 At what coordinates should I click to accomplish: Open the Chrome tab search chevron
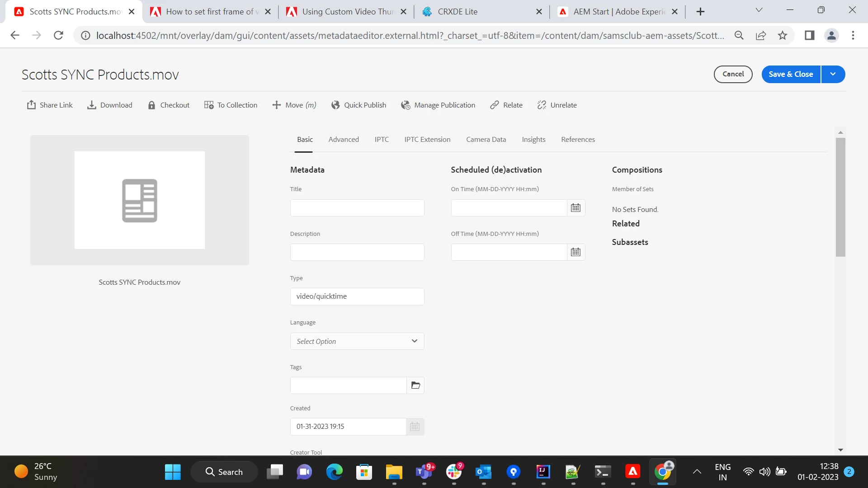[759, 10]
